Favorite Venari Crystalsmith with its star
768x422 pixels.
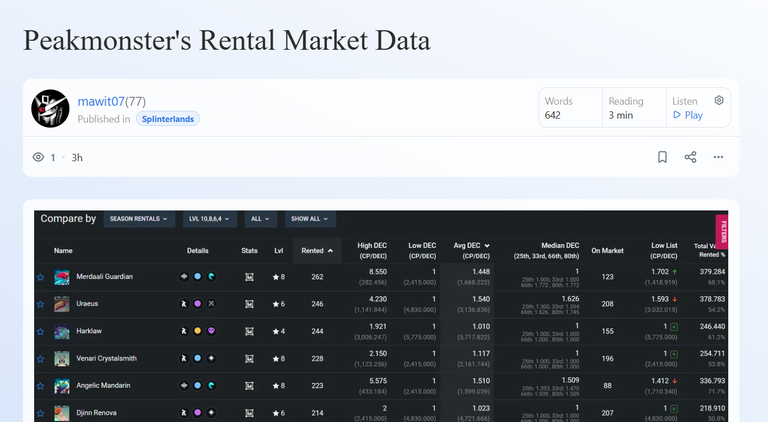click(x=41, y=359)
